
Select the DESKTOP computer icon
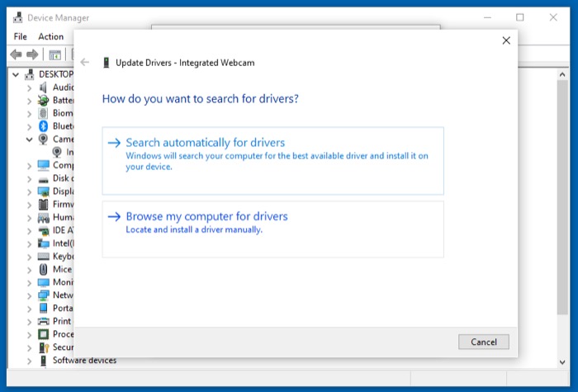point(30,74)
